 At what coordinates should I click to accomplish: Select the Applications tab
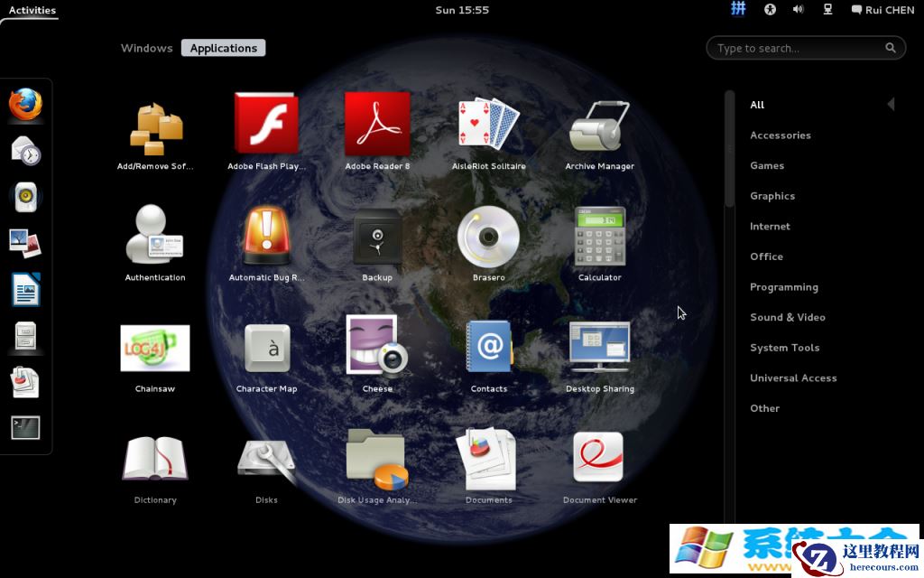(223, 48)
